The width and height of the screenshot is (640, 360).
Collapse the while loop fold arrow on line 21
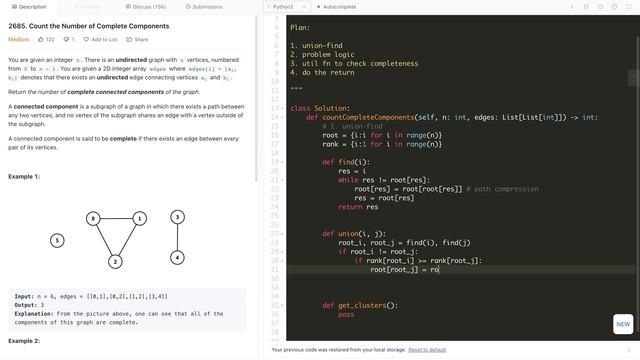click(282, 180)
